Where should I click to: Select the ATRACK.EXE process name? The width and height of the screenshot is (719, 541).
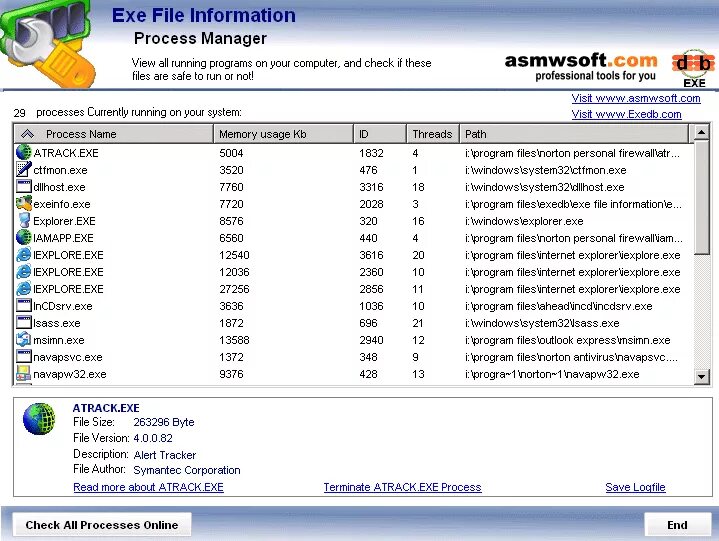66,153
